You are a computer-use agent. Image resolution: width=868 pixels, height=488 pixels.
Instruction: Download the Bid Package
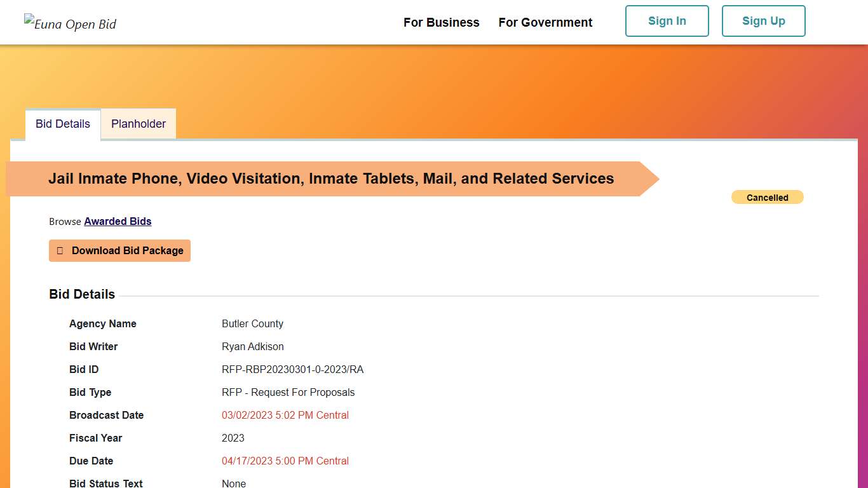[119, 250]
